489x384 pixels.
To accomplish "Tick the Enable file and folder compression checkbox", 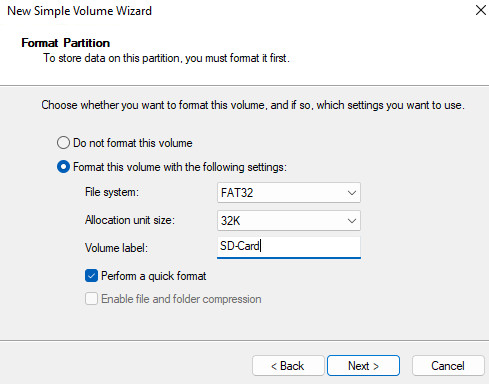I will (x=91, y=299).
